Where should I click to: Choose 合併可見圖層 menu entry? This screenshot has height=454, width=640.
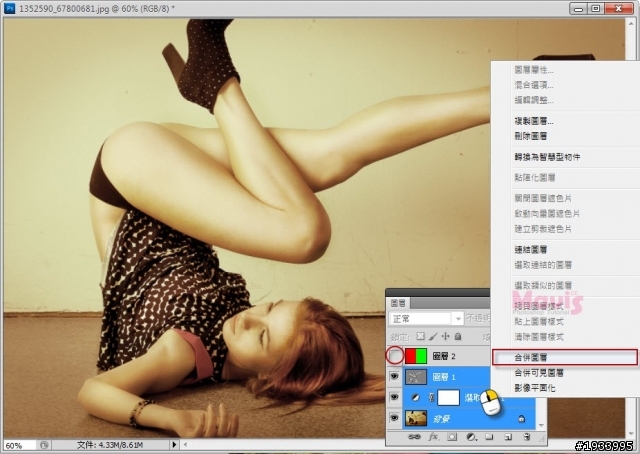[x=539, y=373]
